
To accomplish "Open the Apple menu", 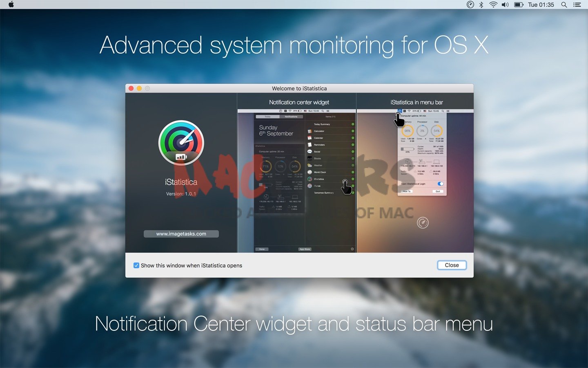I will pyautogui.click(x=11, y=4).
